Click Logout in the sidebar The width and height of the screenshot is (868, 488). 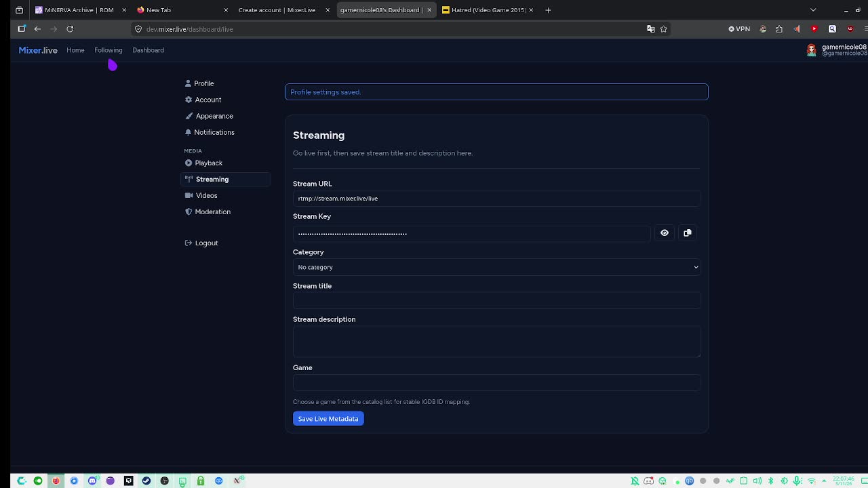tap(201, 243)
